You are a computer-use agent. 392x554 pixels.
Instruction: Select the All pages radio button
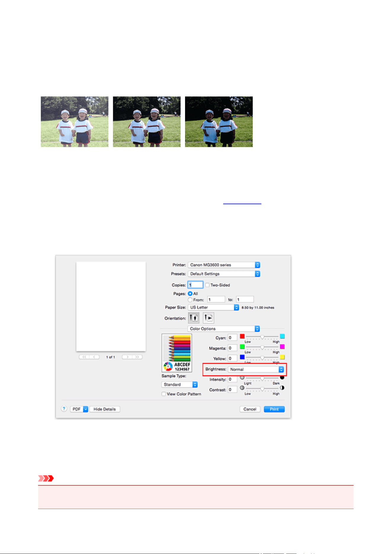pyautogui.click(x=190, y=294)
